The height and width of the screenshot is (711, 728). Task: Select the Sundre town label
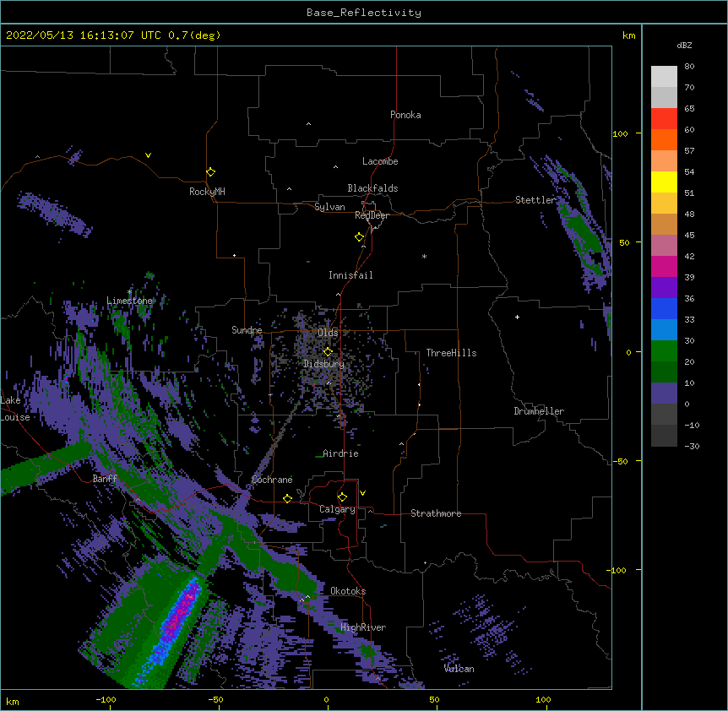(x=247, y=330)
